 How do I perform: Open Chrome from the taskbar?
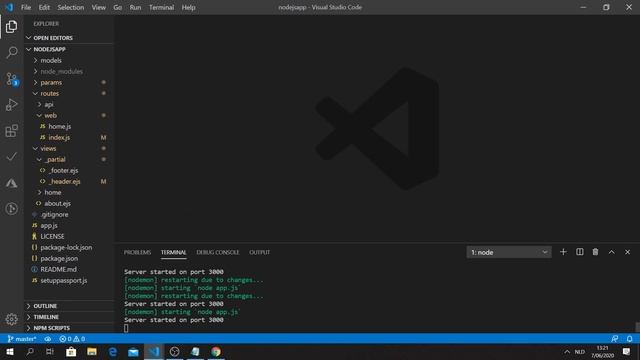tap(216, 352)
